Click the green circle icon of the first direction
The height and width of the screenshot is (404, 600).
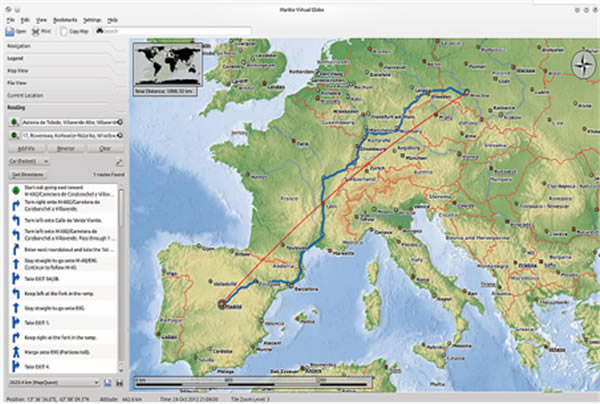16,190
